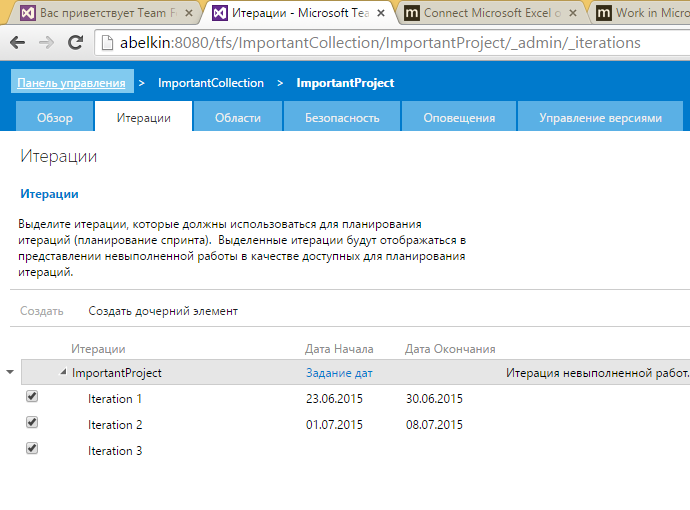Select the ImportantProject tree row
The width and height of the screenshot is (690, 510).
(x=356, y=372)
